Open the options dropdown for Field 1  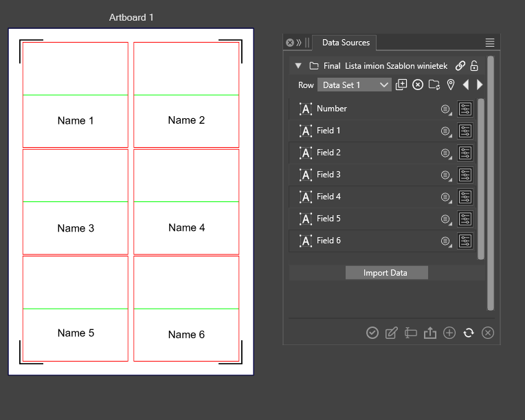pos(445,131)
